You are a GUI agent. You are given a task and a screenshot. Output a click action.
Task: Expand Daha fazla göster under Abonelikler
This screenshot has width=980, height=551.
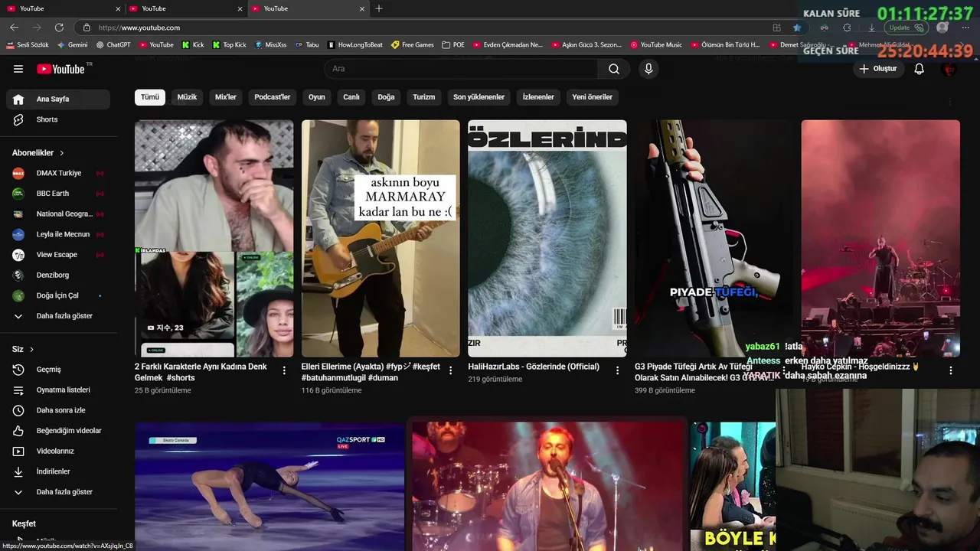58,316
